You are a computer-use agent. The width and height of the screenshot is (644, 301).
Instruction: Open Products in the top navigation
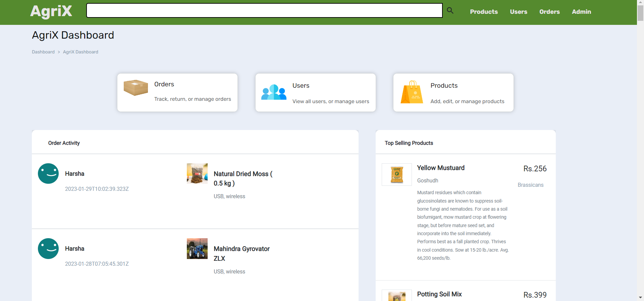tap(484, 12)
